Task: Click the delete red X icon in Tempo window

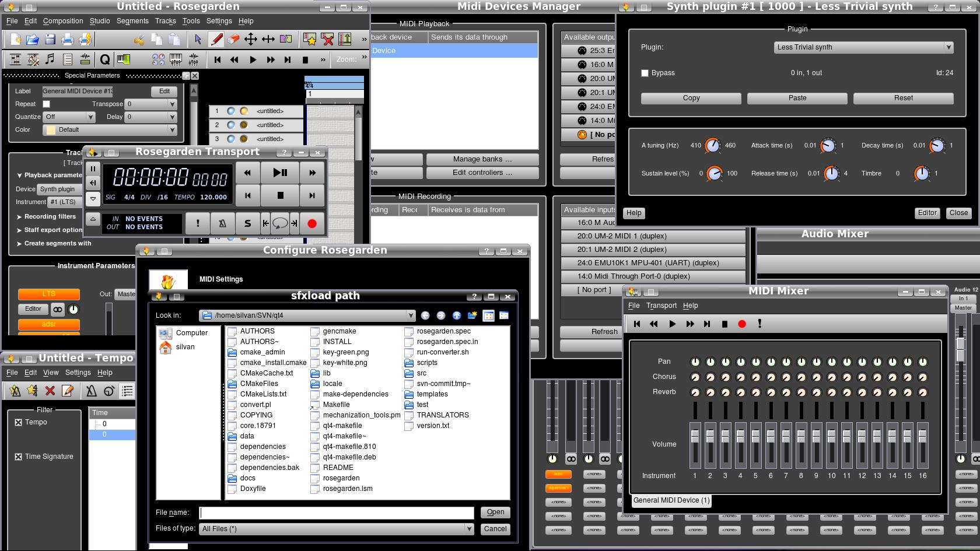Action: tap(50, 391)
